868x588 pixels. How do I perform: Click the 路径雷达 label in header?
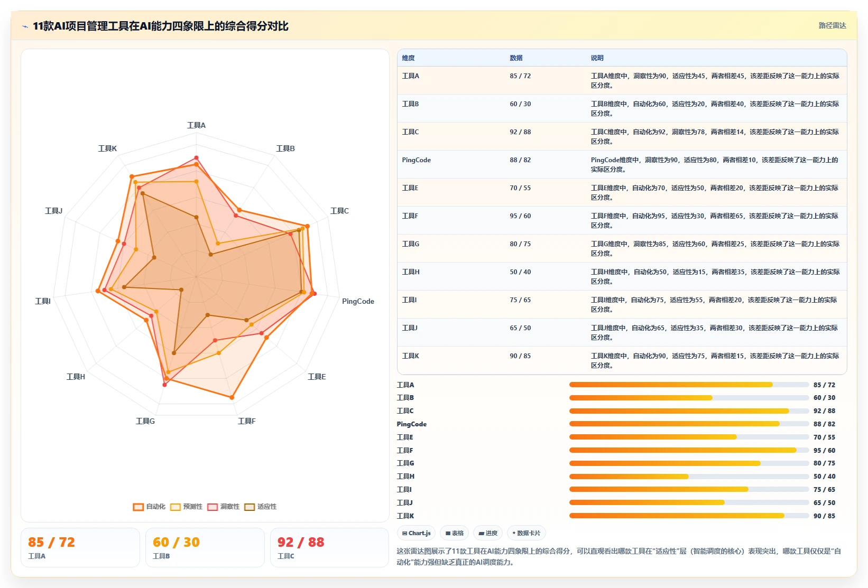[x=832, y=25]
